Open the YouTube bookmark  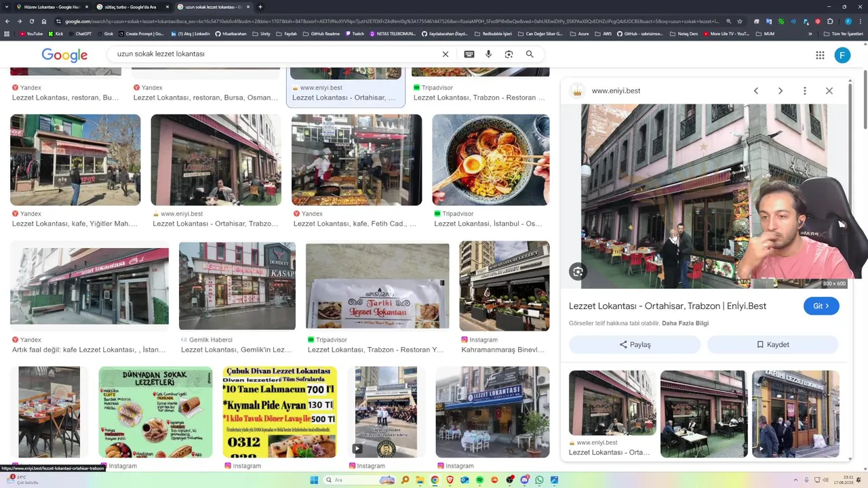click(31, 33)
